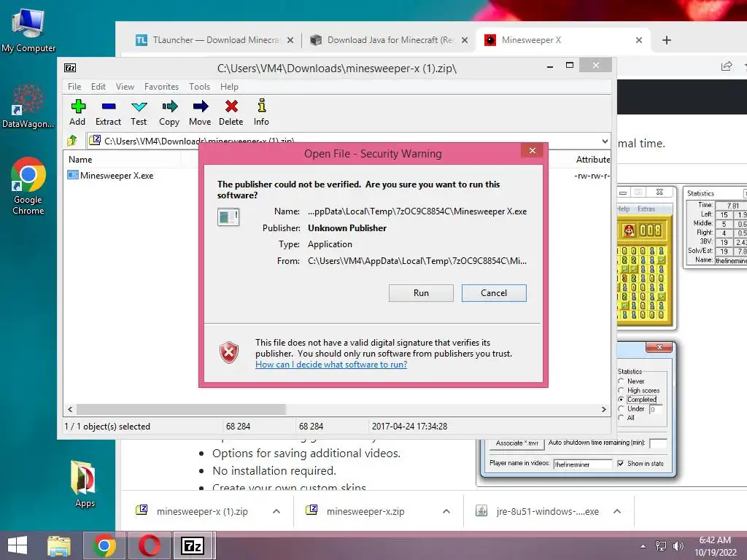This screenshot has width=747, height=560.
Task: Click the clock and date in taskbar
Action: pyautogui.click(x=715, y=546)
